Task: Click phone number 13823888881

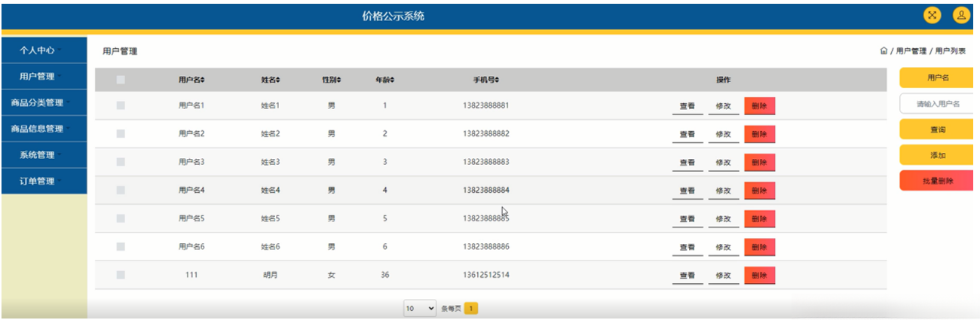Action: tap(486, 106)
